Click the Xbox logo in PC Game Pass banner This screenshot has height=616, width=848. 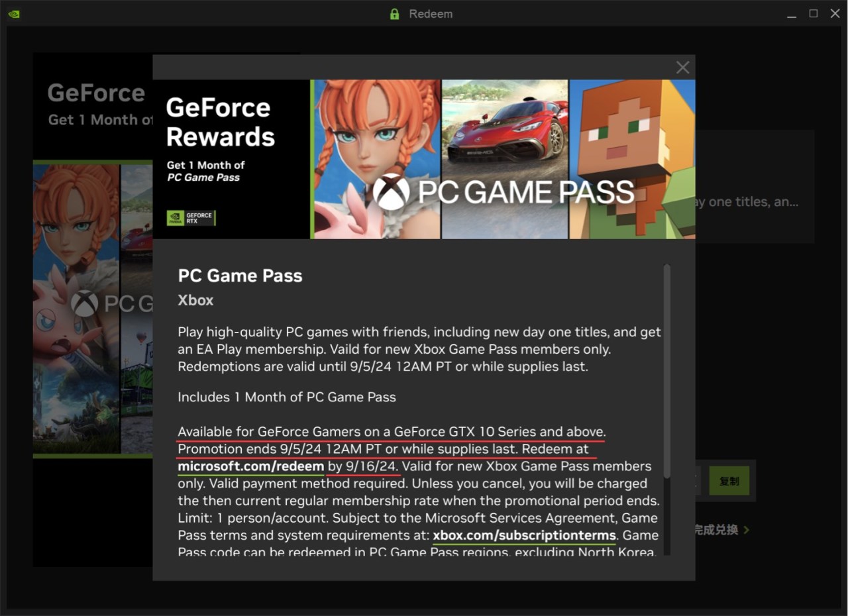[x=391, y=192]
